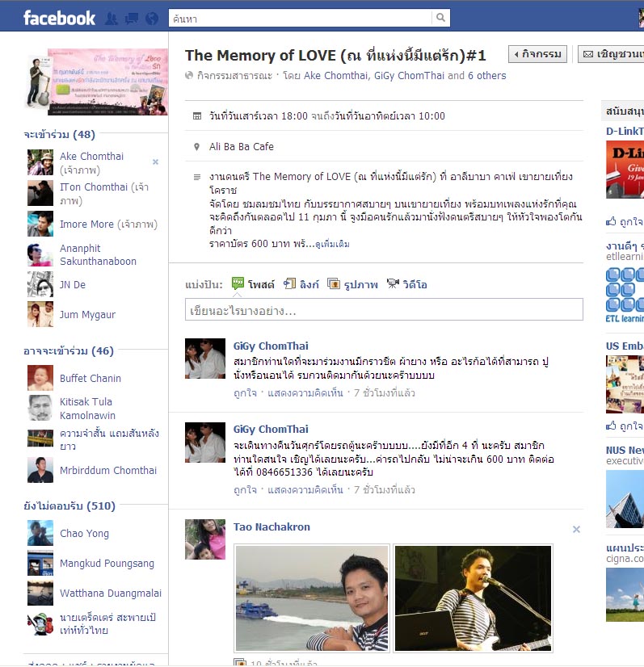Click the public event globe icon
Viewport: 644px width, 667px height.
click(189, 75)
